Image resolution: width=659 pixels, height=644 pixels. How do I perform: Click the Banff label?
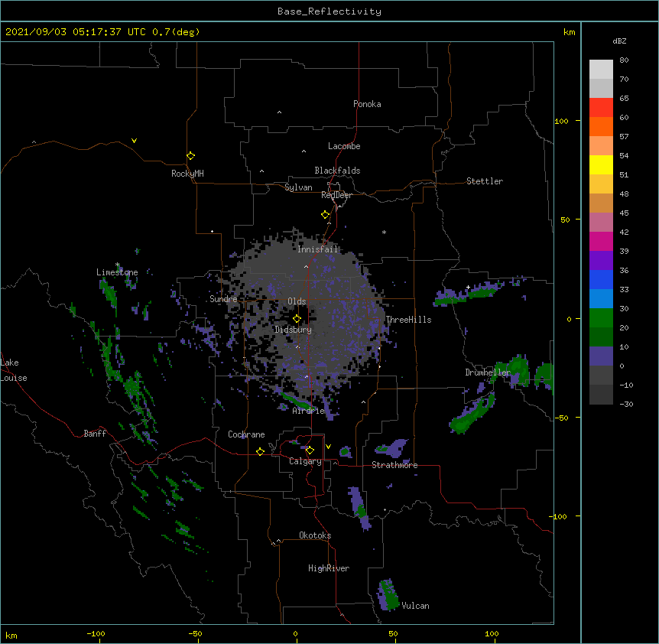point(95,434)
